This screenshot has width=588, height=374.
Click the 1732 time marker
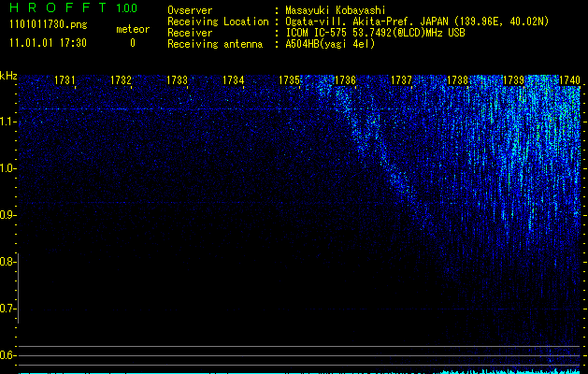pyautogui.click(x=121, y=79)
